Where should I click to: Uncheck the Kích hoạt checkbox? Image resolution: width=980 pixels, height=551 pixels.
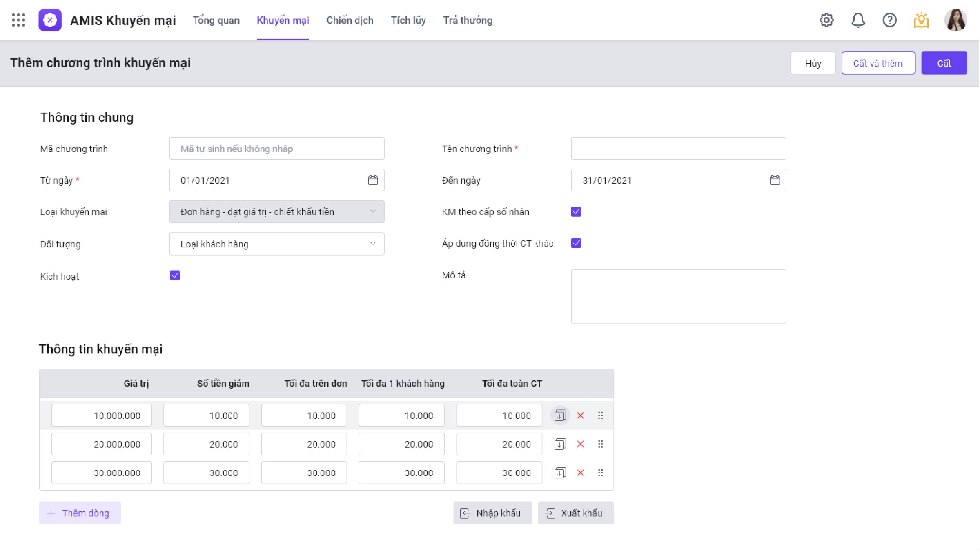(175, 275)
